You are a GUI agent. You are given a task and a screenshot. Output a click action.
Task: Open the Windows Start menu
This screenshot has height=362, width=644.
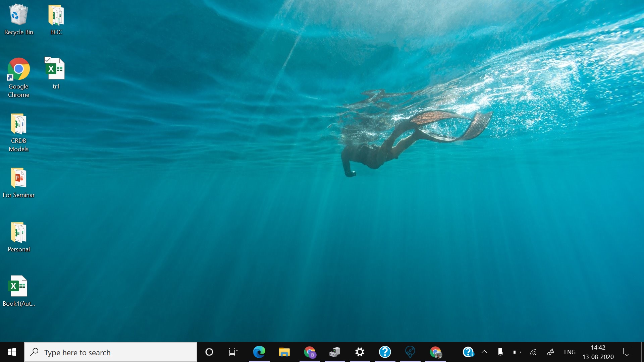point(12,352)
